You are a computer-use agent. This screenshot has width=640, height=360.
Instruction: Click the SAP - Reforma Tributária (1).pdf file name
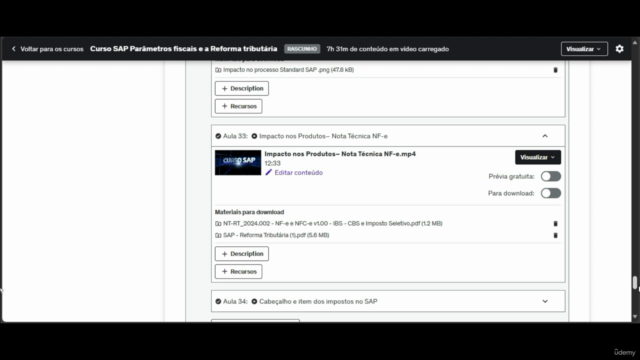276,236
